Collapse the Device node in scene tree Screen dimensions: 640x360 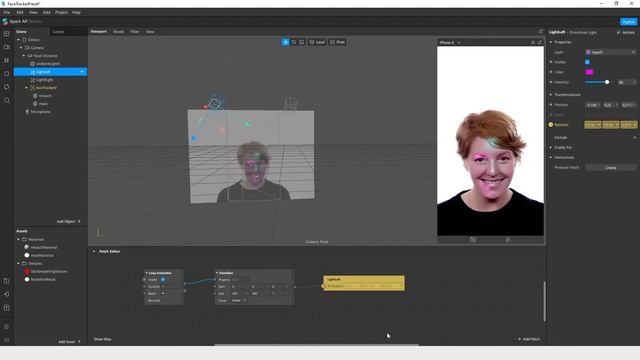pos(18,40)
